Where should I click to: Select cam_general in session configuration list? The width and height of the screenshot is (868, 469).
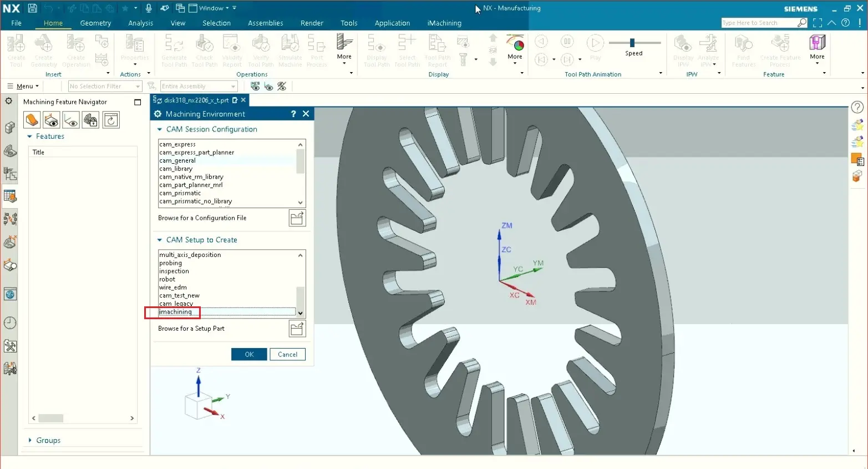coord(226,160)
